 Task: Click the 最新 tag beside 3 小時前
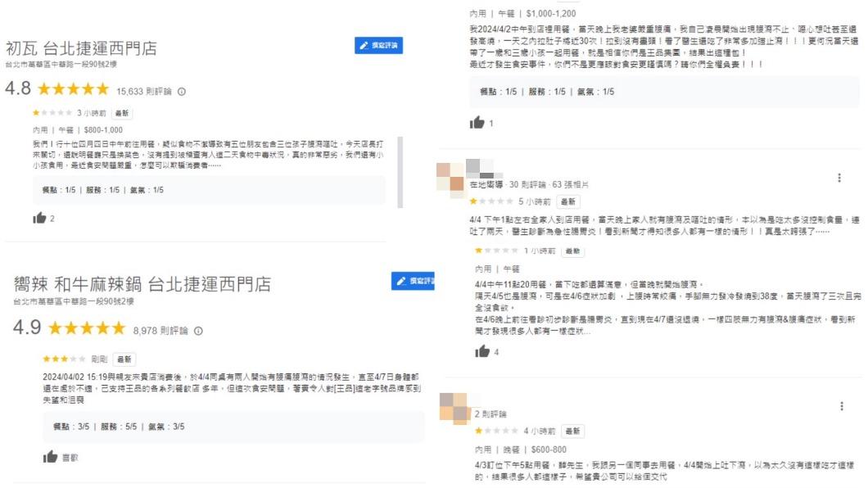pyautogui.click(x=122, y=113)
